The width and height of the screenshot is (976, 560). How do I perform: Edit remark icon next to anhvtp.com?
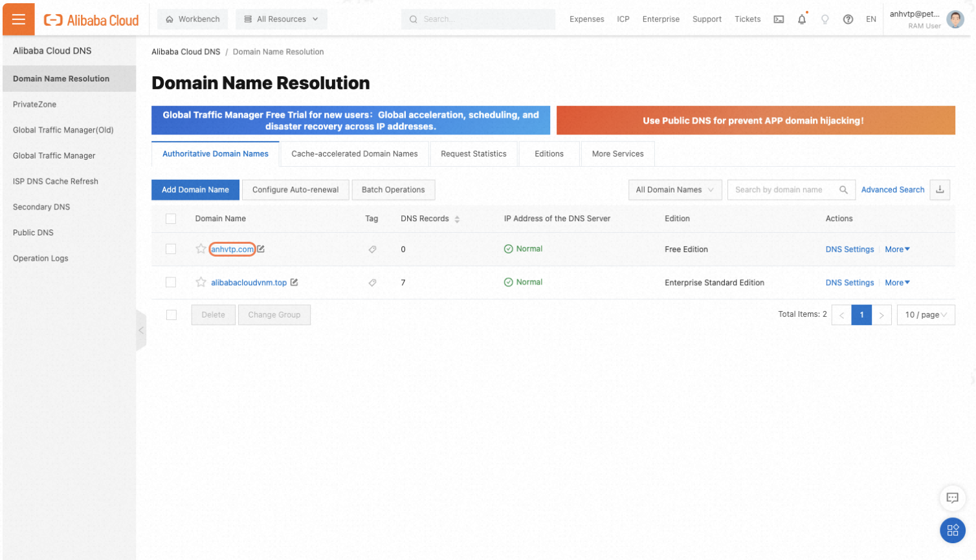point(261,249)
